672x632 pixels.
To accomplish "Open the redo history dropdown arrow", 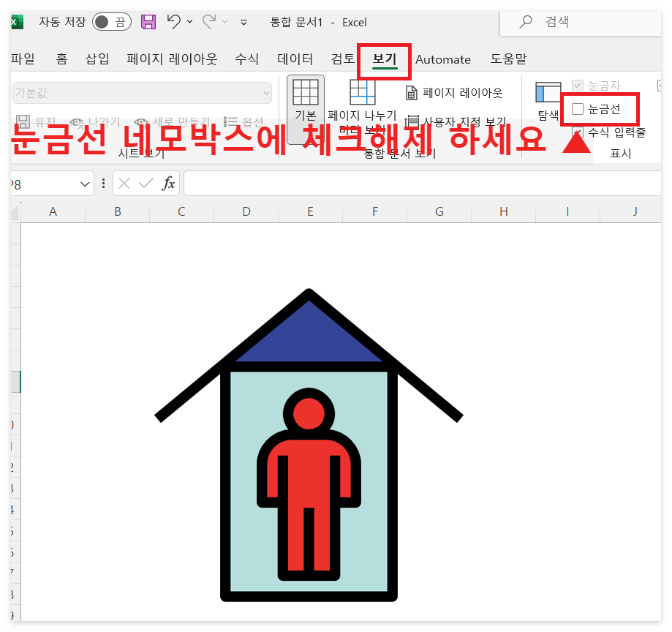I will 224,21.
